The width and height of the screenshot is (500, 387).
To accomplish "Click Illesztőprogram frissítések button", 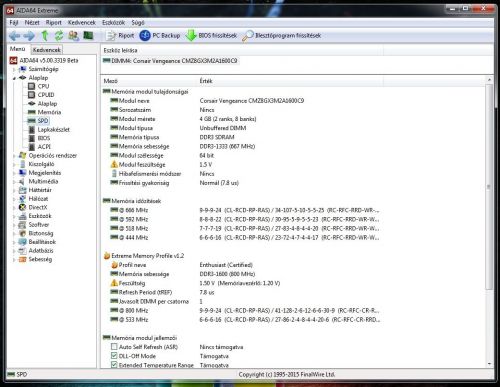I will 282,35.
